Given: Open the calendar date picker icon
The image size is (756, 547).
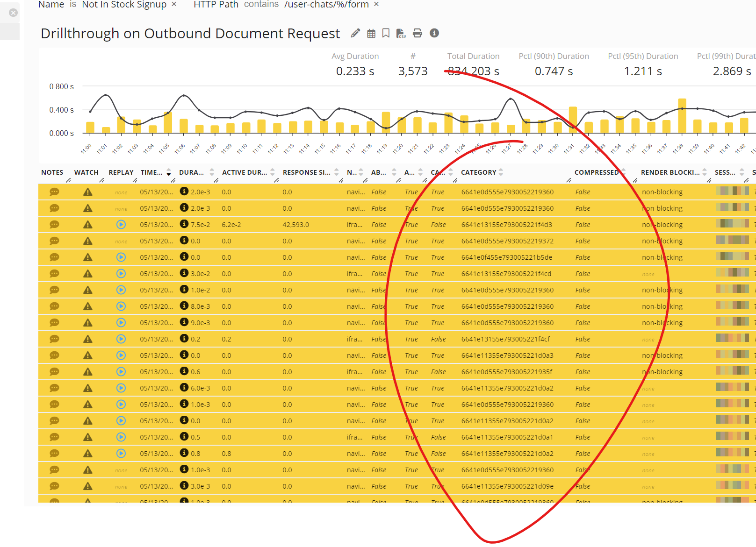Looking at the screenshot, I should pyautogui.click(x=371, y=33).
